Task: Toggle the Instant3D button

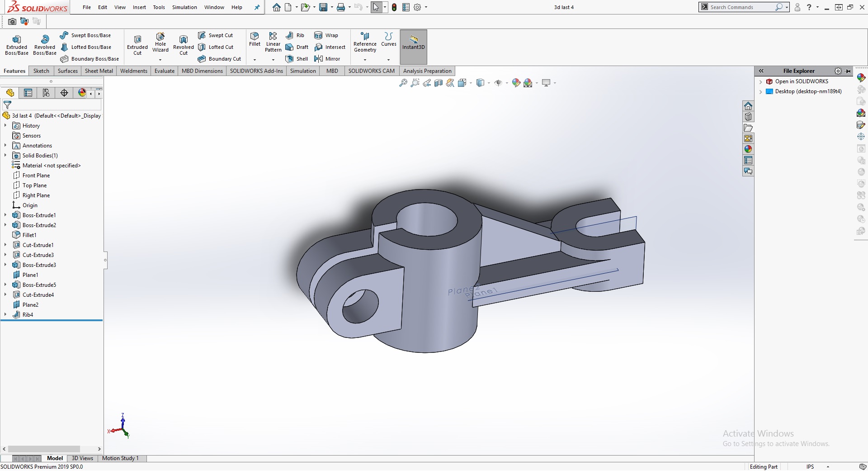Action: [413, 47]
